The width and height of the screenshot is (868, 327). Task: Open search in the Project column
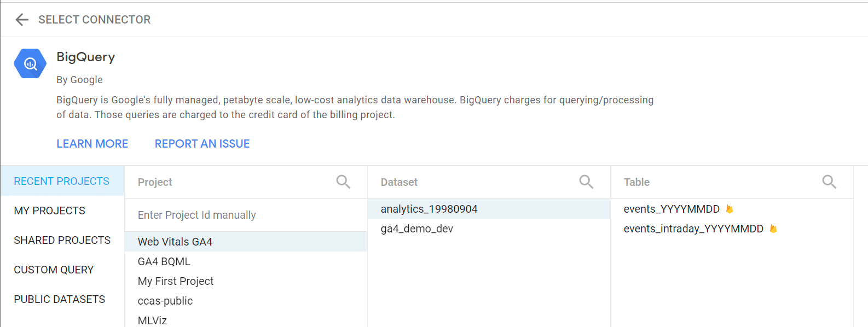[x=343, y=182]
